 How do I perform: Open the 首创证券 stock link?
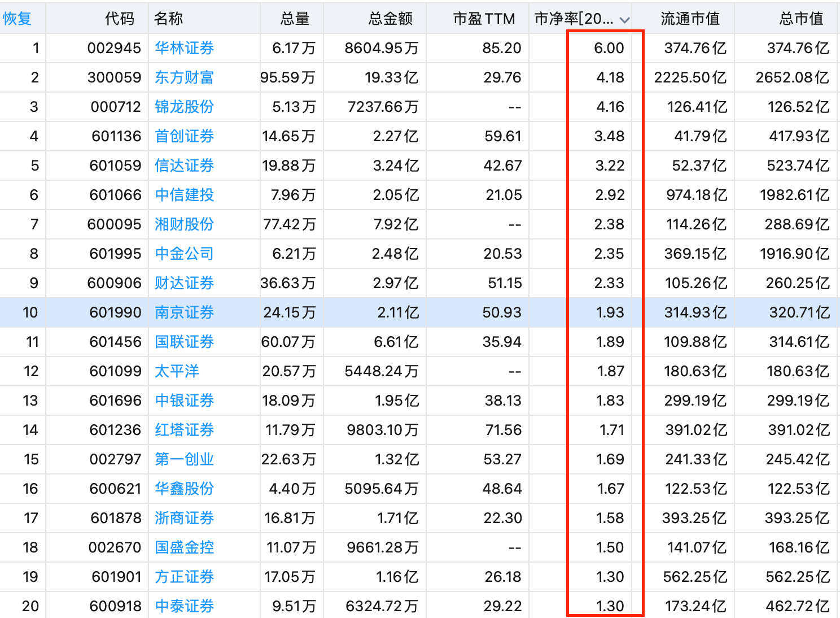(x=185, y=136)
